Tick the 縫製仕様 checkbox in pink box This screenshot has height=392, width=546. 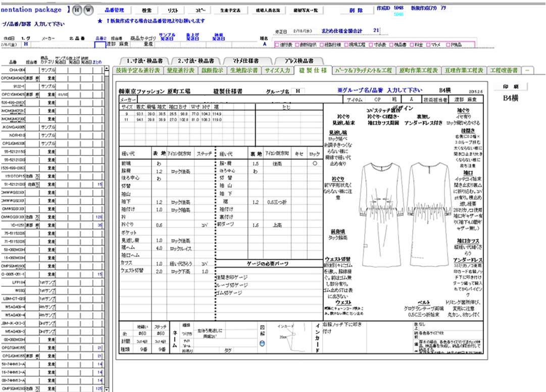click(x=322, y=45)
